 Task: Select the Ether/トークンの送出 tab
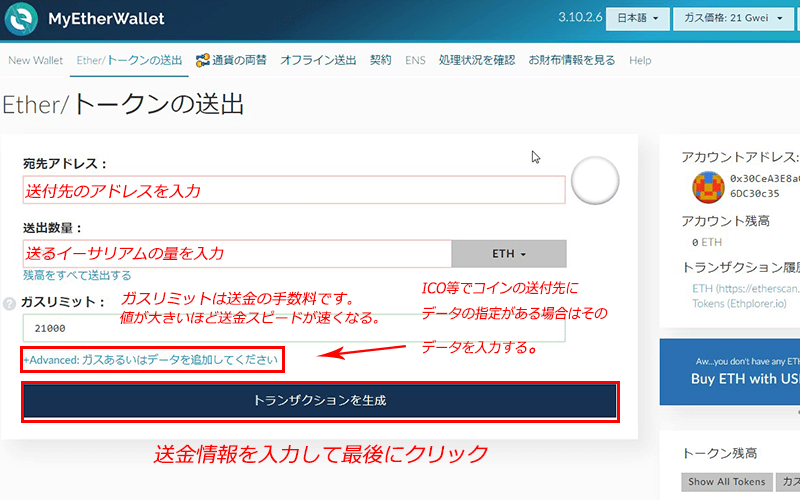pyautogui.click(x=129, y=60)
